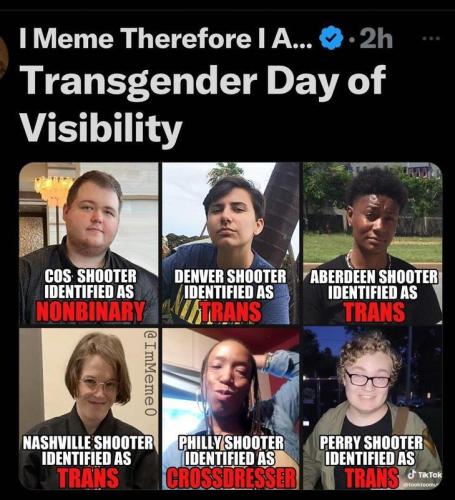Click the vertical @ImMeme0 watermark text
The image size is (455, 500).
tap(150, 373)
